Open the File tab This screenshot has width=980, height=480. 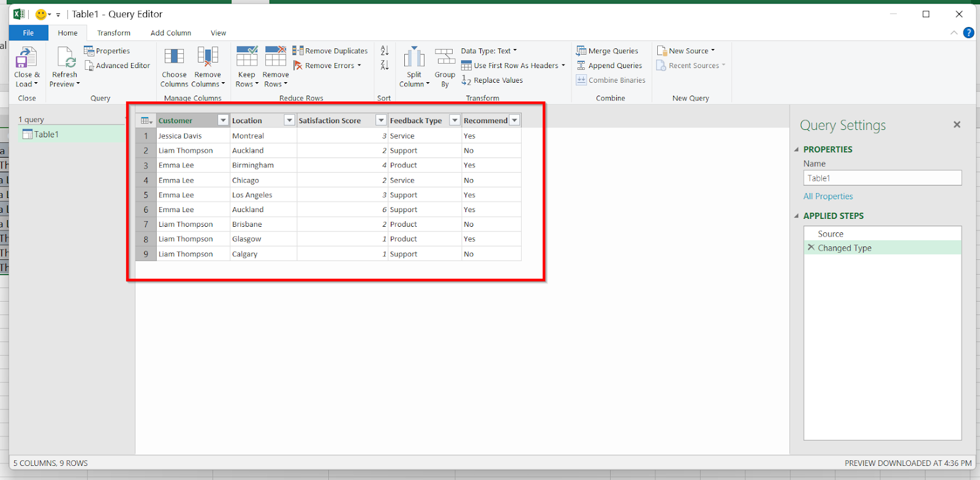28,33
